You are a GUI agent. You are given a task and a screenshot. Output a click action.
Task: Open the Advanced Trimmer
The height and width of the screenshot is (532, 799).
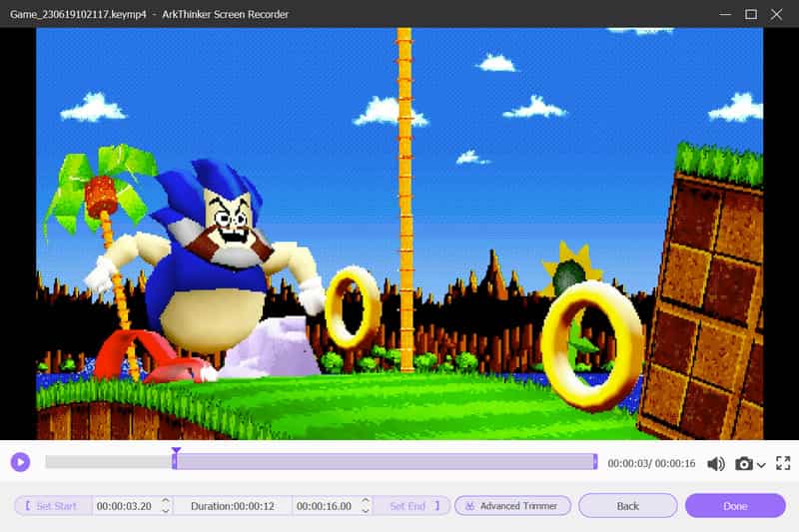(512, 506)
